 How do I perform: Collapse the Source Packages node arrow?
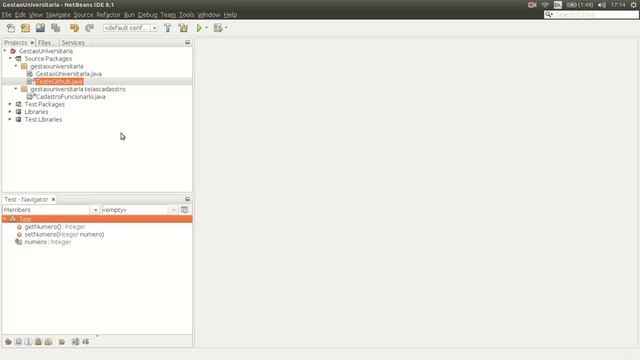10,58
